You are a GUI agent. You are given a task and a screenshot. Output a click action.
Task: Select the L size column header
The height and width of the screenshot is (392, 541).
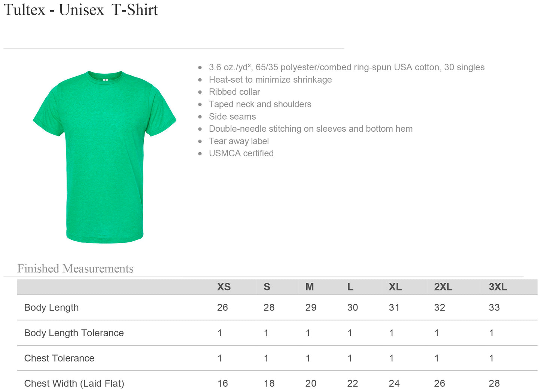click(350, 287)
